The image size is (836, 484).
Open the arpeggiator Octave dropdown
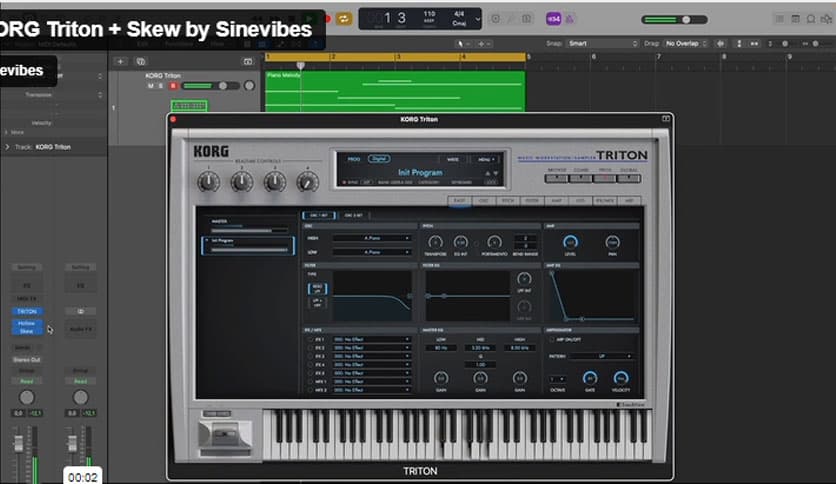[557, 379]
